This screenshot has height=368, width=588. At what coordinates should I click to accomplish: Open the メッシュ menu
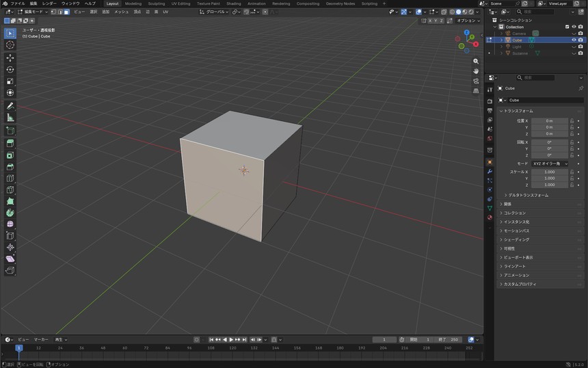tap(121, 12)
